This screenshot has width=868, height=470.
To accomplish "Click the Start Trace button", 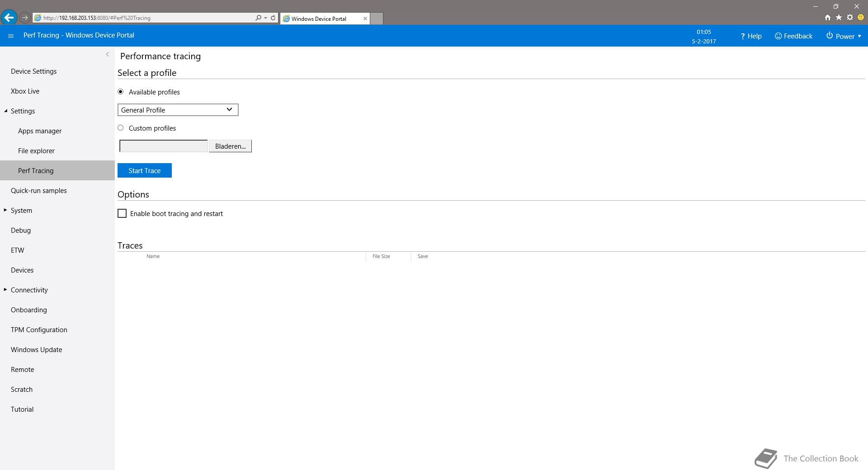I will click(x=145, y=170).
